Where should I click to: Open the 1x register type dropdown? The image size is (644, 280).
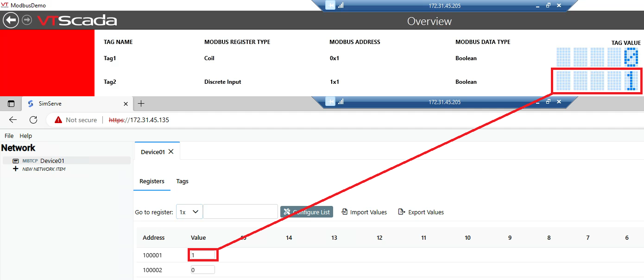(x=189, y=212)
